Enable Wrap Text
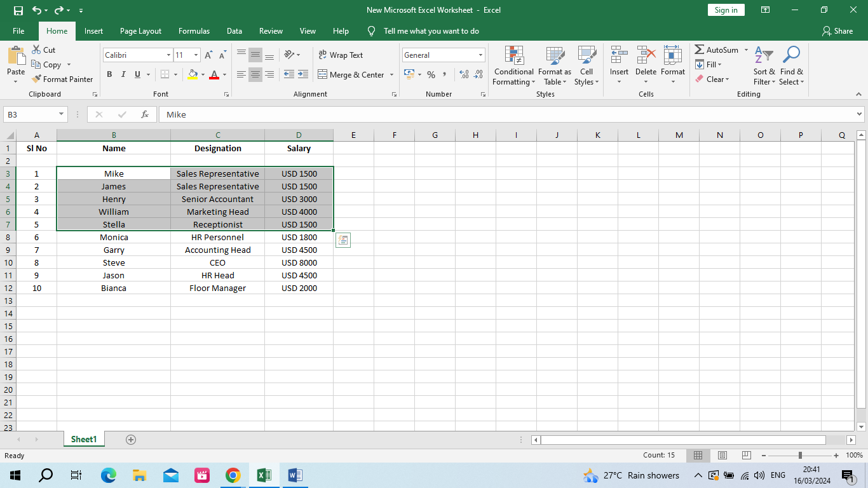This screenshot has height=488, width=868. tap(341, 55)
